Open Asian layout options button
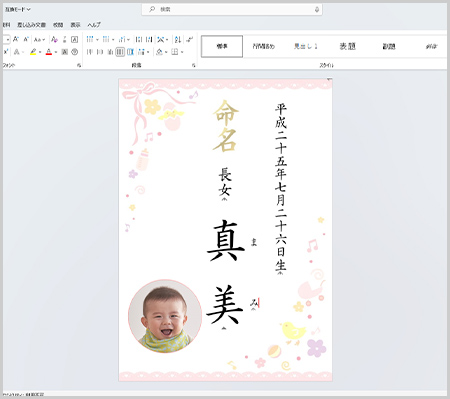 pyautogui.click(x=162, y=39)
